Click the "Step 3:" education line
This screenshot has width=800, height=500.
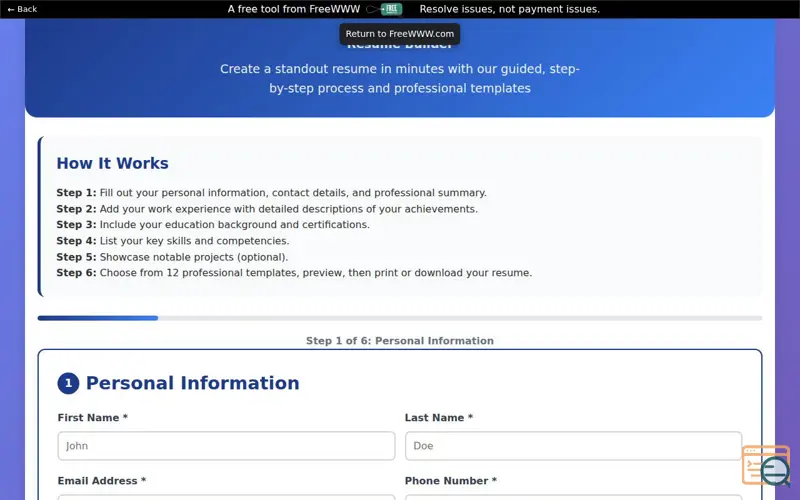coord(213,225)
